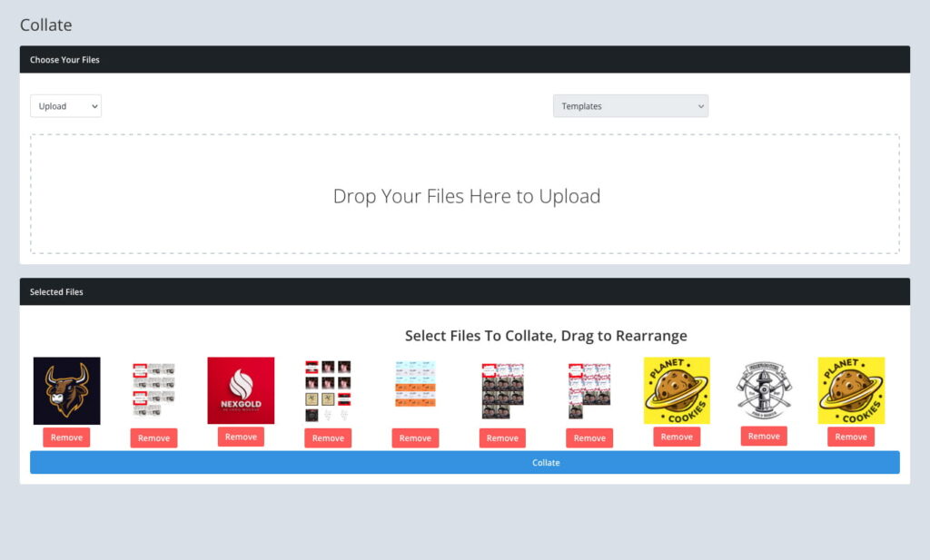Remove the firefighter hydrant emblem file
This screenshot has width=930, height=560.
pyautogui.click(x=764, y=437)
